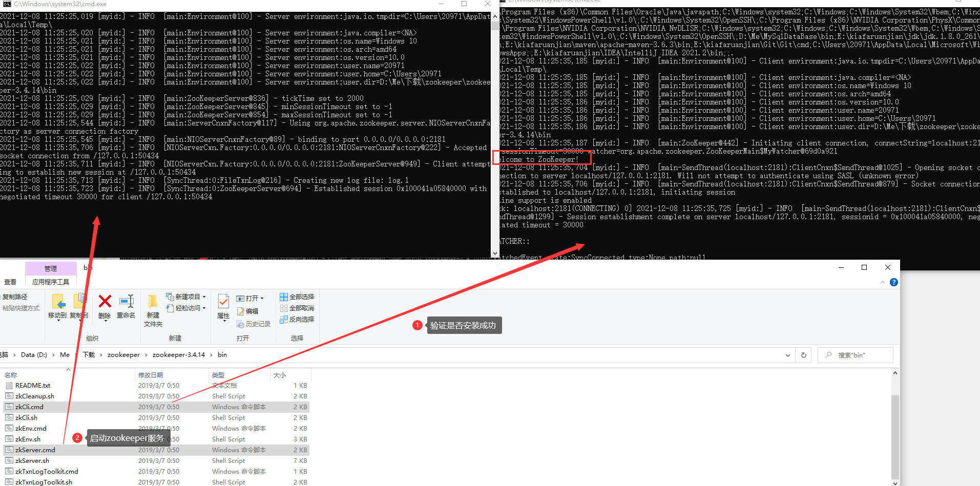
Task: Open 属性 (Properties) via its icon
Action: pyautogui.click(x=222, y=301)
